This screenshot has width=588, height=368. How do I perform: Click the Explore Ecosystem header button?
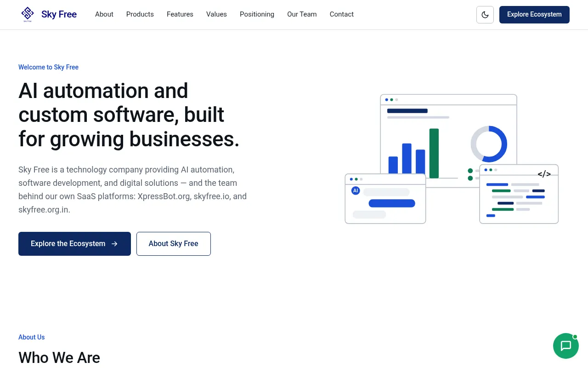tap(534, 15)
